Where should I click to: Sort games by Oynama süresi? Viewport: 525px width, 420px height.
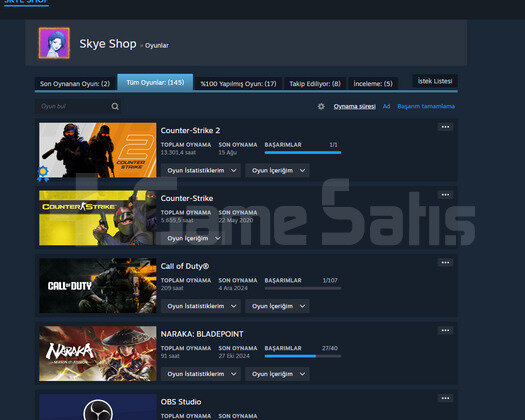coord(355,106)
